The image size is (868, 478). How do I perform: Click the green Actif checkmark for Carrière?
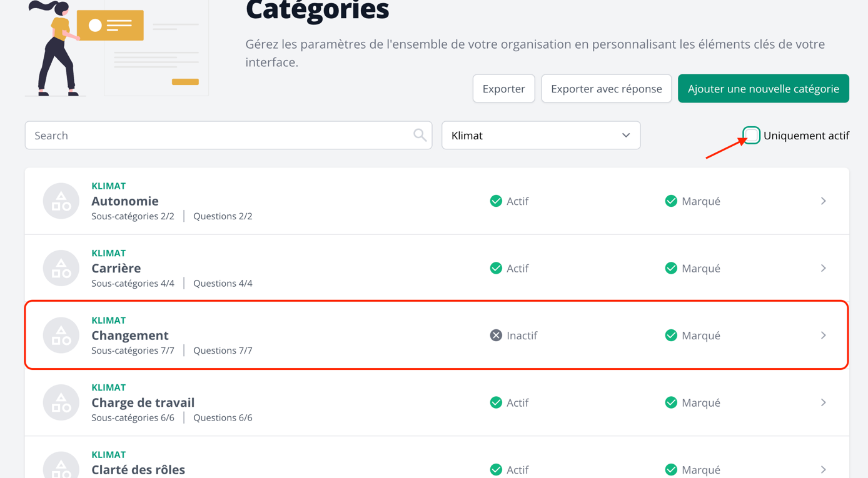496,268
